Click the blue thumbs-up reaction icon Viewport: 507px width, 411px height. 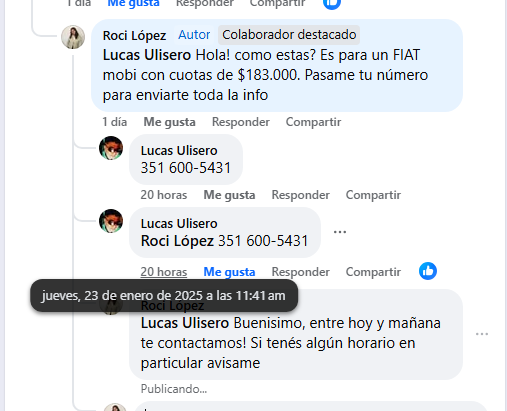click(x=428, y=271)
